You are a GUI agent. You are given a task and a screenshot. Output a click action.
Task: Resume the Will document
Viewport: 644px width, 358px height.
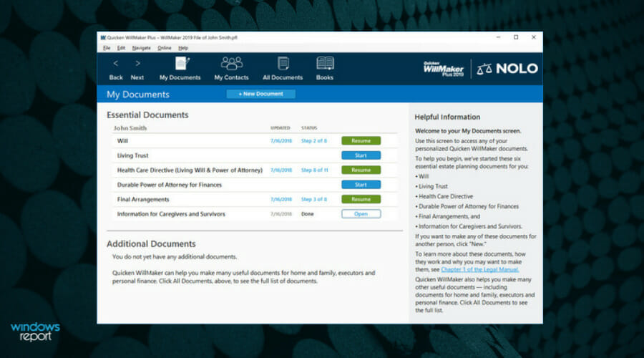[361, 140]
